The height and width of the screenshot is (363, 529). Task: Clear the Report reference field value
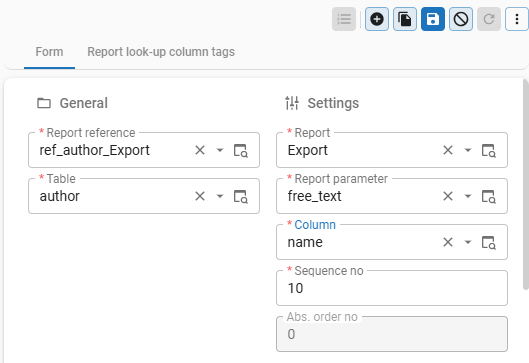coord(200,150)
